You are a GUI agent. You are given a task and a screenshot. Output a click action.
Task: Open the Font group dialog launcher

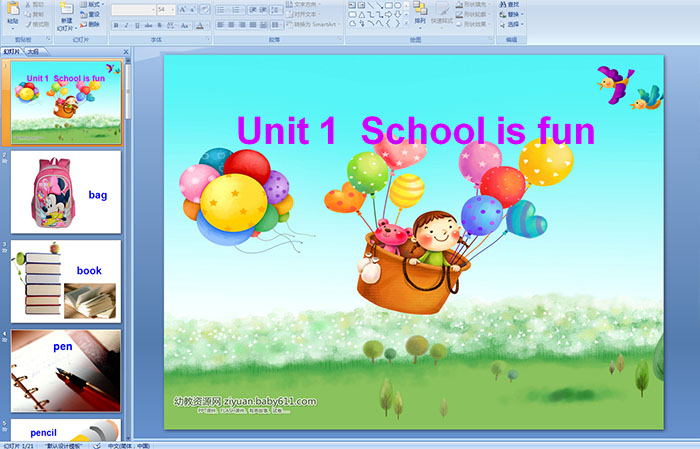coord(208,39)
